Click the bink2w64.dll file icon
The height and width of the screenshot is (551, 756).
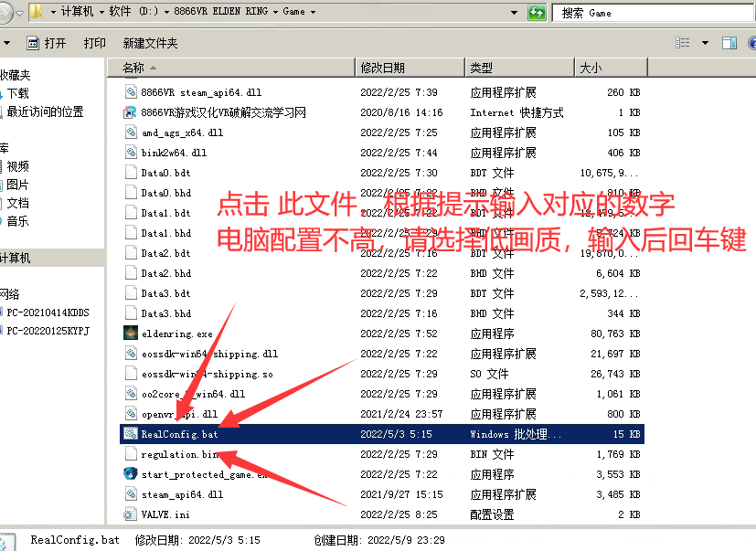click(131, 153)
